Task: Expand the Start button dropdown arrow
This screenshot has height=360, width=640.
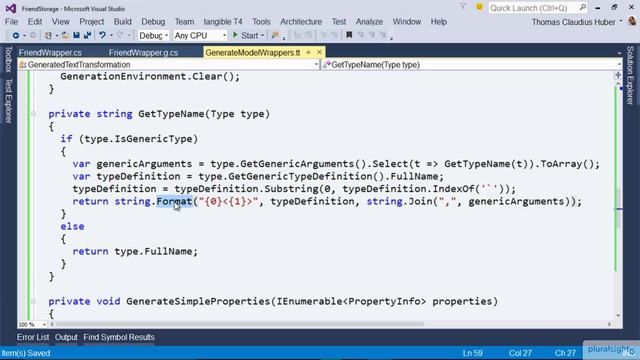Action: pyautogui.click(x=262, y=36)
